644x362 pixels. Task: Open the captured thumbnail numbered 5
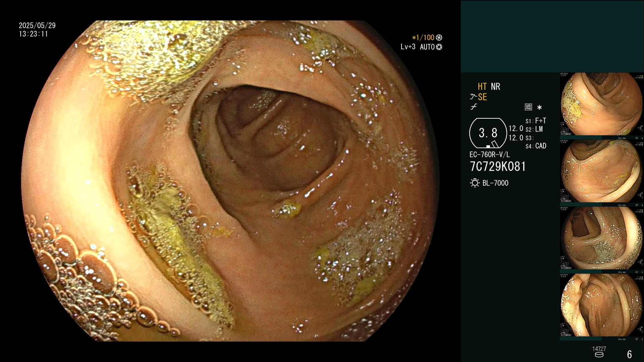tap(602, 106)
